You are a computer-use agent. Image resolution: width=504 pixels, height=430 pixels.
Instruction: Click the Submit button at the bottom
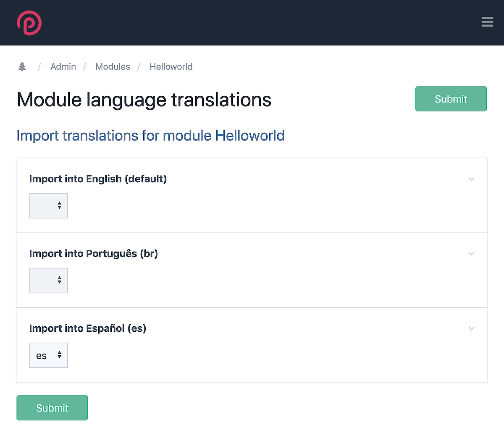point(52,408)
